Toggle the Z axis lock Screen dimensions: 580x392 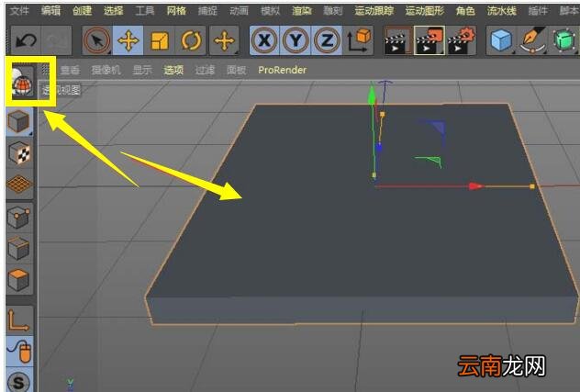pyautogui.click(x=327, y=40)
